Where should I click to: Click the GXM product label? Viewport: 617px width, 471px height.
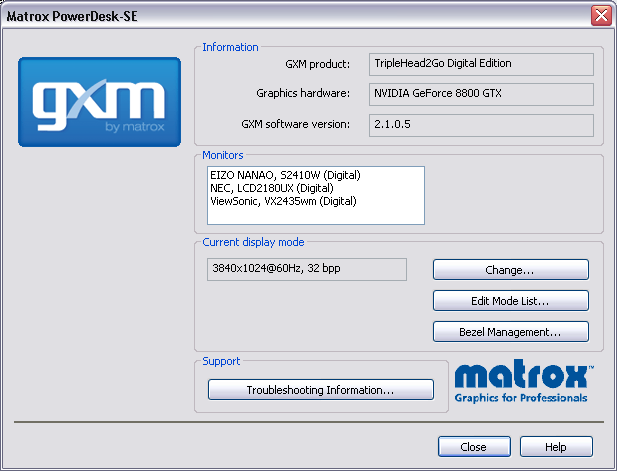click(x=318, y=64)
